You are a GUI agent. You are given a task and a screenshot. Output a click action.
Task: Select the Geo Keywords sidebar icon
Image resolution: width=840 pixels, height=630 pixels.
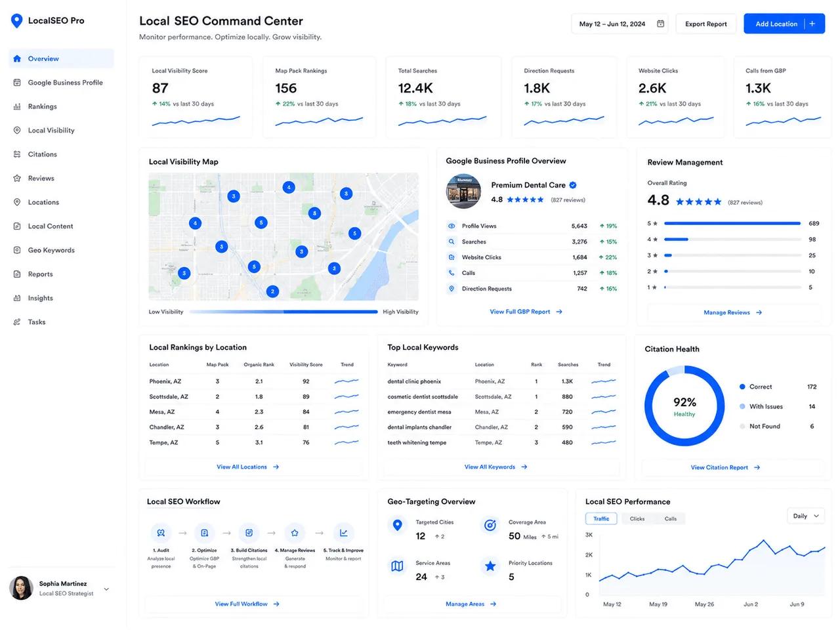tap(17, 250)
